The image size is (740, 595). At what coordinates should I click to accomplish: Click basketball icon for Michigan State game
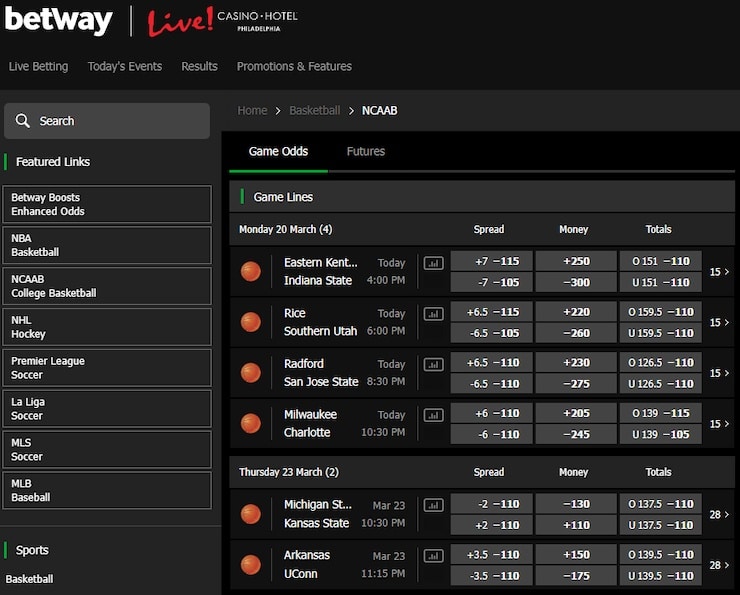tap(251, 514)
